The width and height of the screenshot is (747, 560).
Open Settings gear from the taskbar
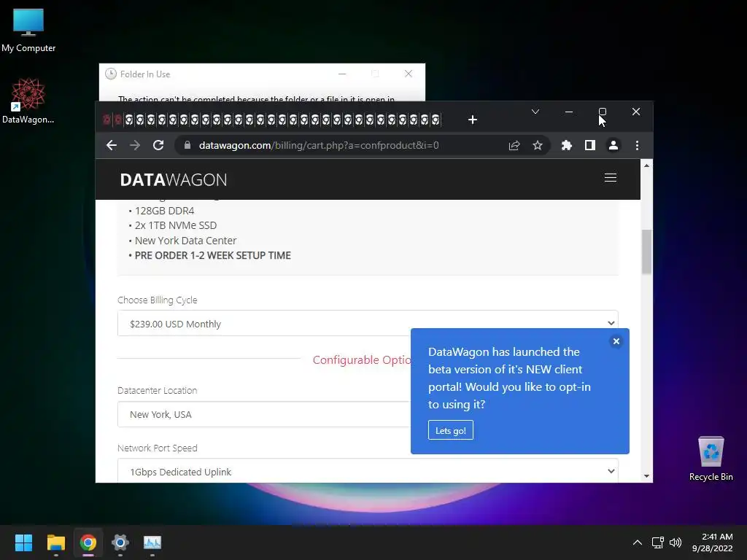pos(120,542)
